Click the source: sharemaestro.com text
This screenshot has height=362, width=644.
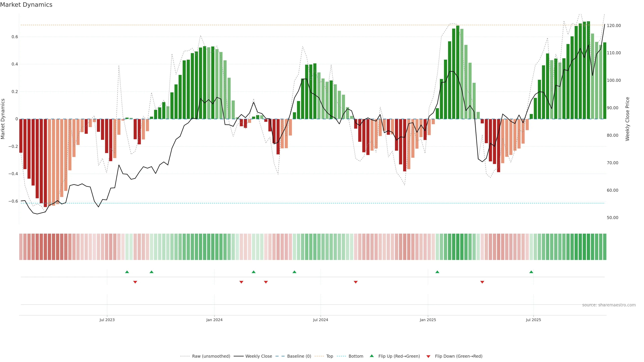(609, 305)
